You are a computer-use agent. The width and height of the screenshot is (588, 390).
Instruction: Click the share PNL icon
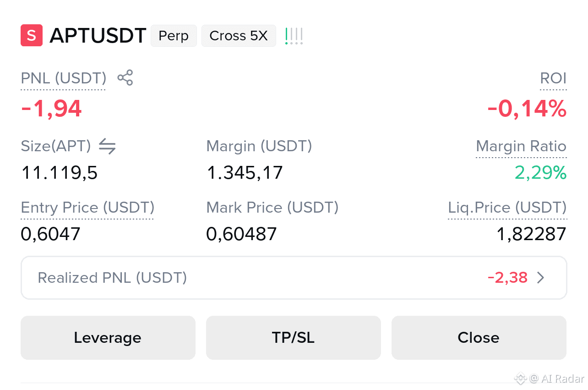pyautogui.click(x=125, y=78)
